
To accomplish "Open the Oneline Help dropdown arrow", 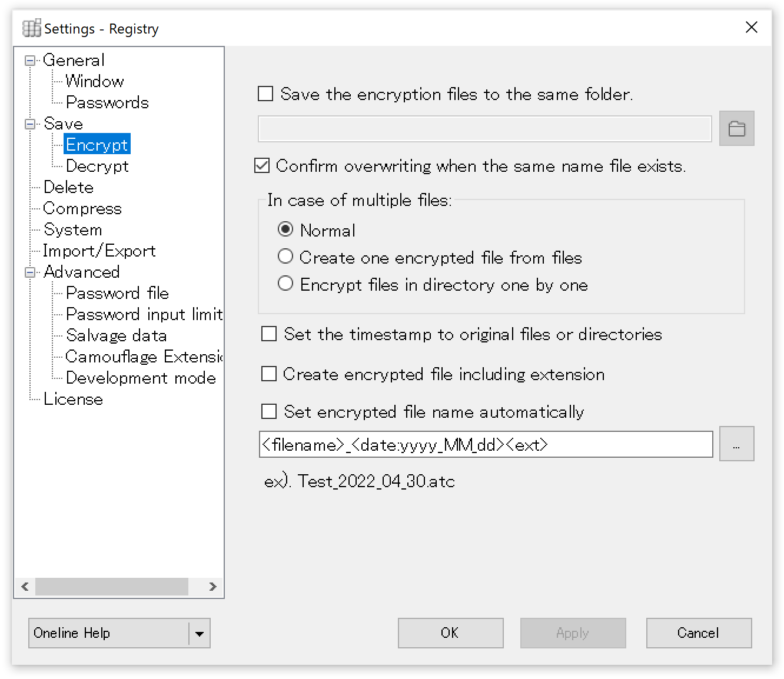I will pos(199,634).
